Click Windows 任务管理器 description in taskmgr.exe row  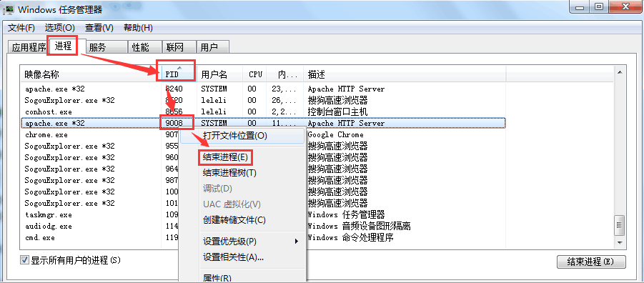346,214
